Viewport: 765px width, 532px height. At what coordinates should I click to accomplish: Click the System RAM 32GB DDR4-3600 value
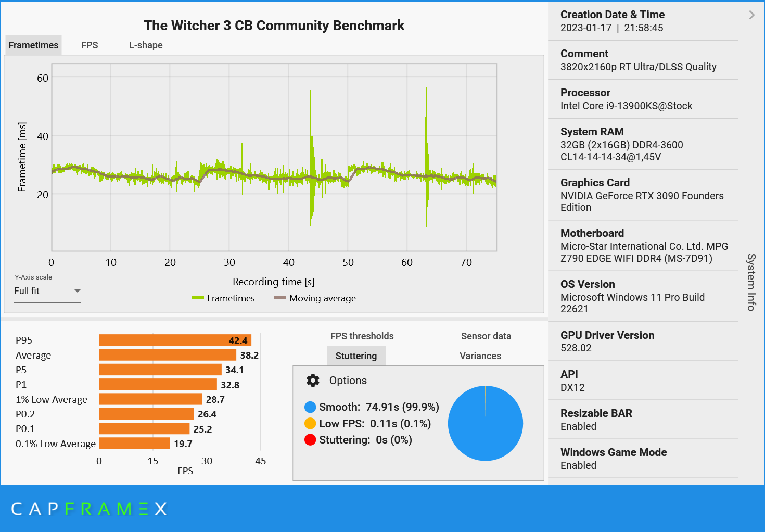tap(622, 151)
